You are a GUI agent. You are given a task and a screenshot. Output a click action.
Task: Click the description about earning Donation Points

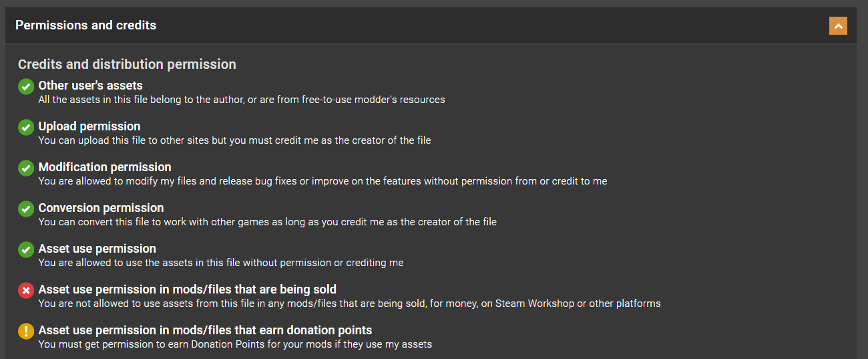point(235,344)
